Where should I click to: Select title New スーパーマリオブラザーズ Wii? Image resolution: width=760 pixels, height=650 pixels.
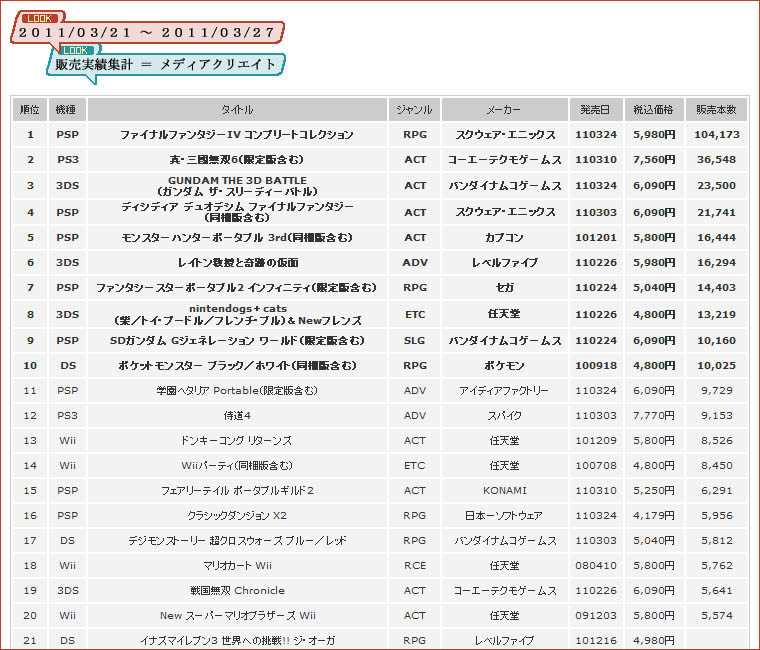point(237,616)
